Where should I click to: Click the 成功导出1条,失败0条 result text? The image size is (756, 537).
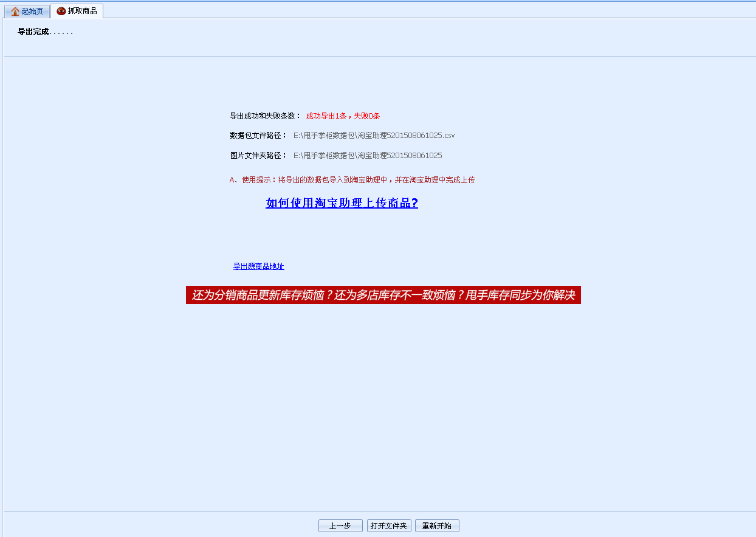[x=343, y=116]
